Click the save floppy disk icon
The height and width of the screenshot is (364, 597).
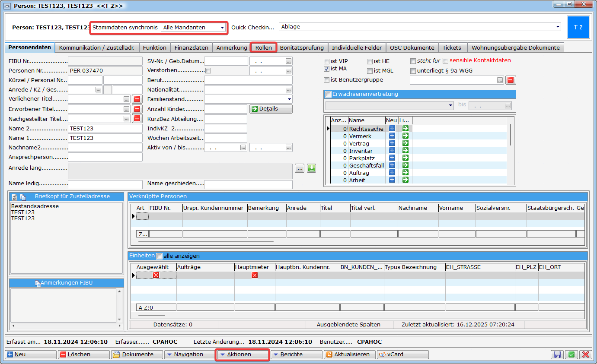coord(557,355)
